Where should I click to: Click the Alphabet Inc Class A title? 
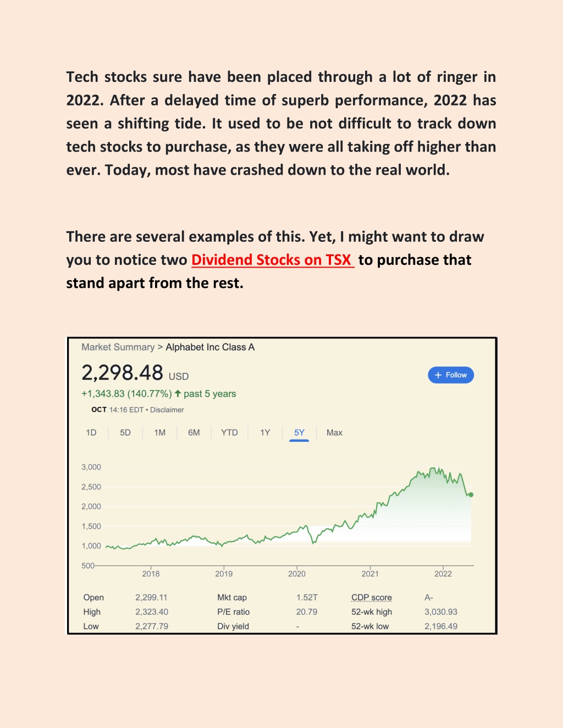(210, 347)
